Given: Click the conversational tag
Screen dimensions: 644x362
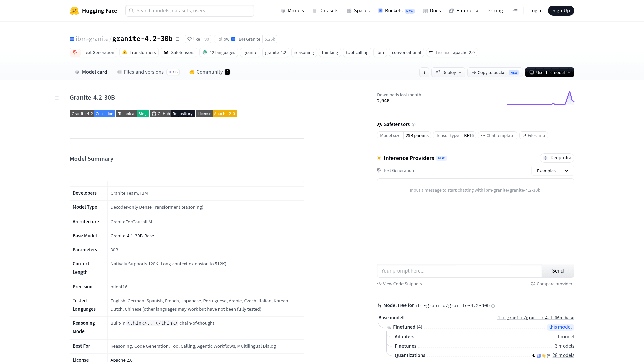Looking at the screenshot, I should tap(407, 52).
